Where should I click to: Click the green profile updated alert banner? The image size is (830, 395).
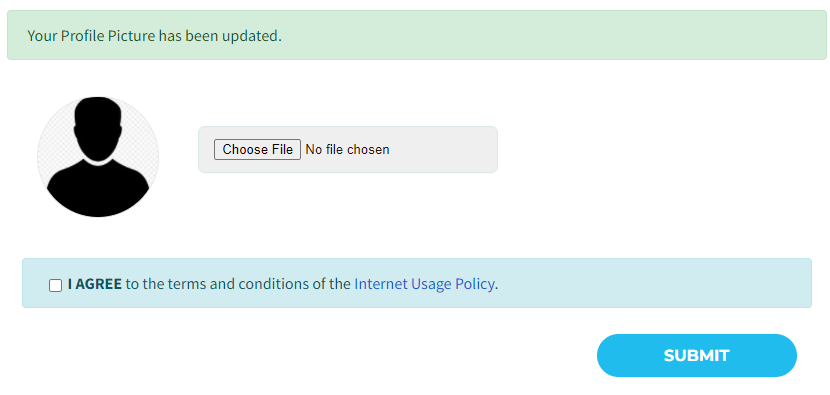coord(417,35)
